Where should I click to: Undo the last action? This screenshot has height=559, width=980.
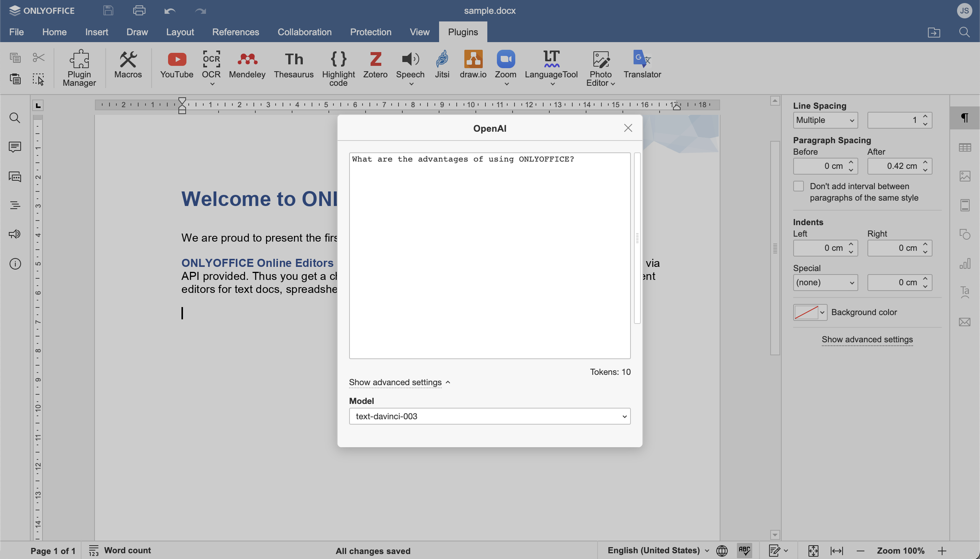pos(170,11)
